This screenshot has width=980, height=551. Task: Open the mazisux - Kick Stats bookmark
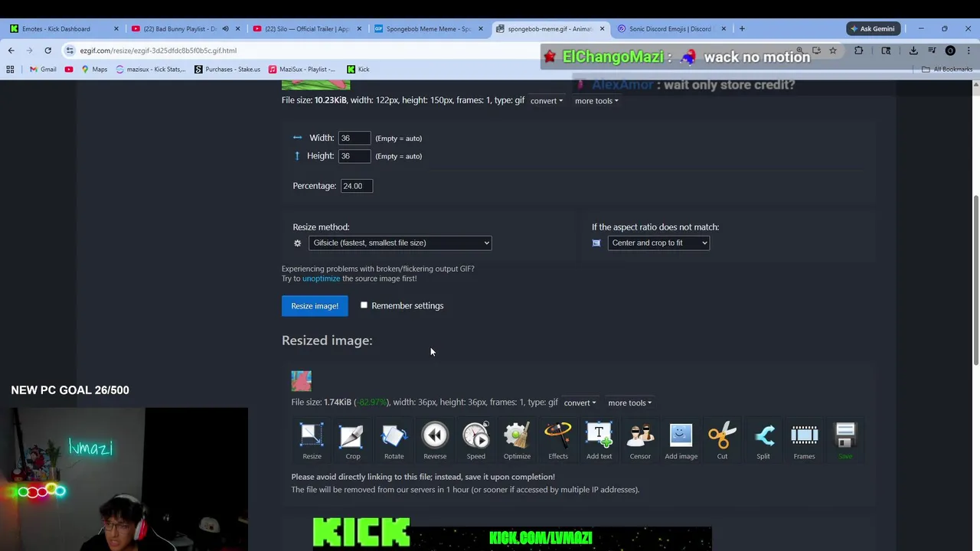click(x=151, y=69)
